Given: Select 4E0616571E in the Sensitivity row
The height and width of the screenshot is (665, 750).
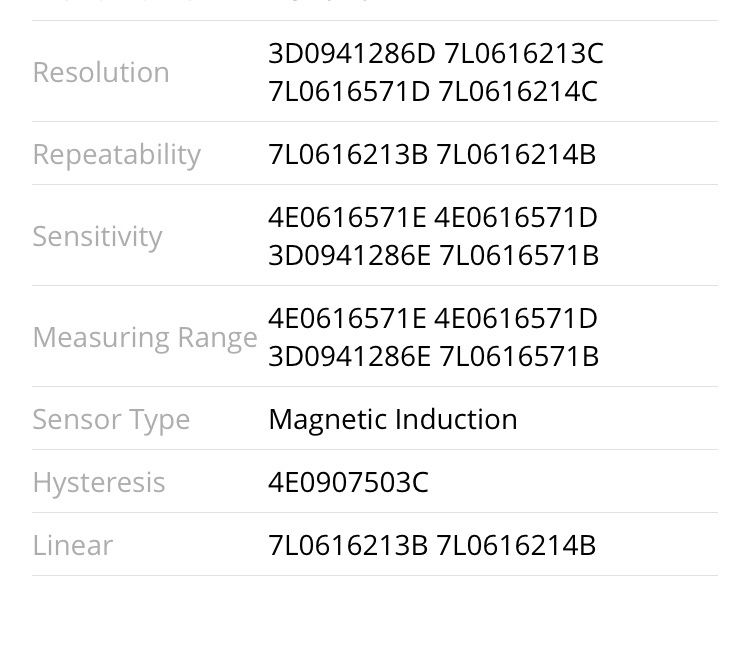Looking at the screenshot, I should [347, 217].
